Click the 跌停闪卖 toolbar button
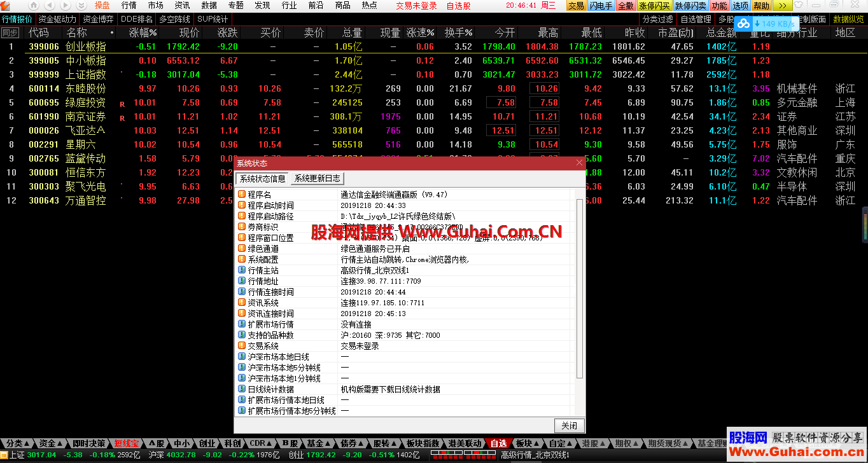 point(690,6)
